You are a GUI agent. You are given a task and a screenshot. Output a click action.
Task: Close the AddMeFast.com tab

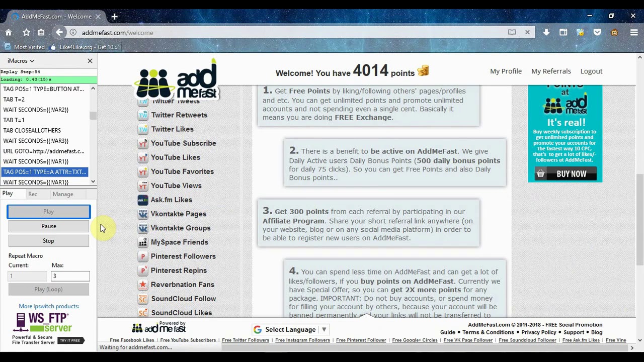98,17
